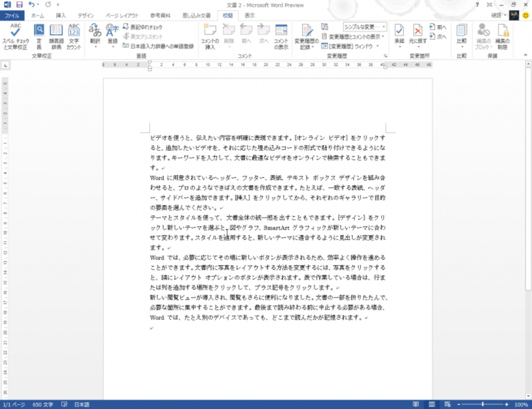This screenshot has height=409, width=532.
Task: Save the document from quick access
Action: pyautogui.click(x=19, y=5)
